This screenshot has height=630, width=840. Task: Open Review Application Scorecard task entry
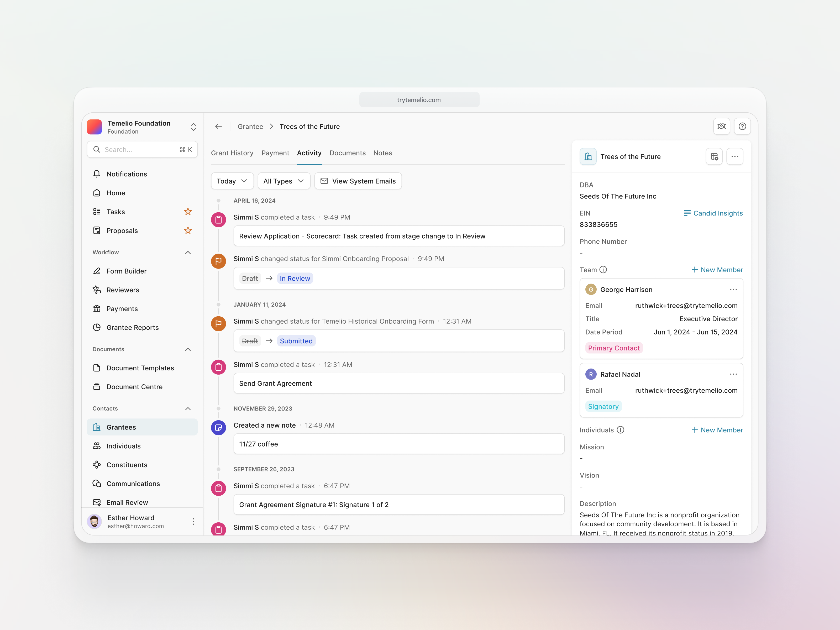click(x=399, y=236)
